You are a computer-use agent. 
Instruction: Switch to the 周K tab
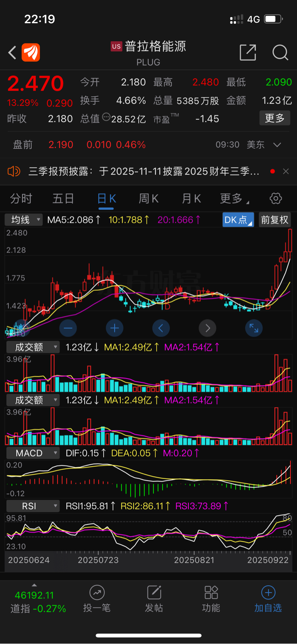[x=148, y=199]
